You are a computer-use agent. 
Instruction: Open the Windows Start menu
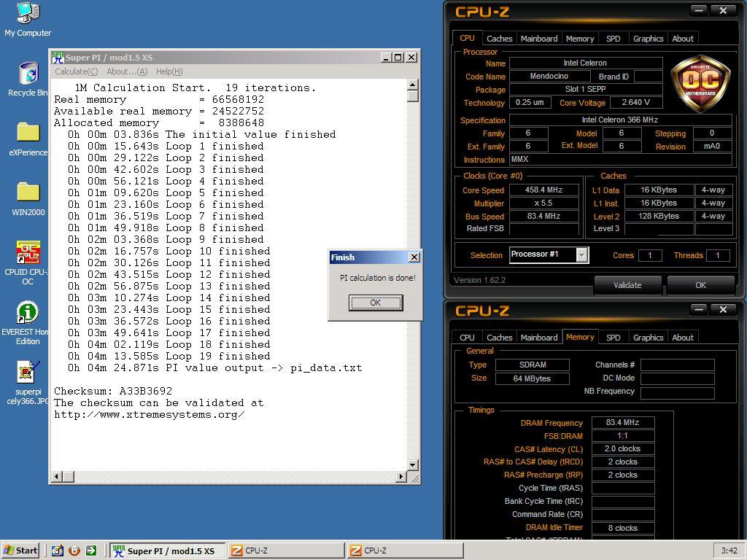click(x=20, y=551)
